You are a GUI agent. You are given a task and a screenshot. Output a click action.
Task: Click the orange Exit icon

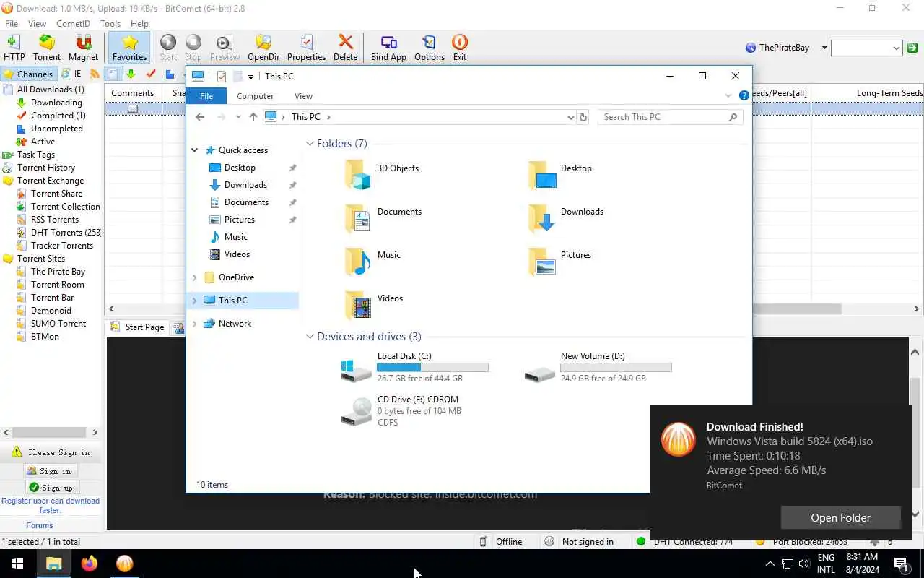pyautogui.click(x=460, y=48)
